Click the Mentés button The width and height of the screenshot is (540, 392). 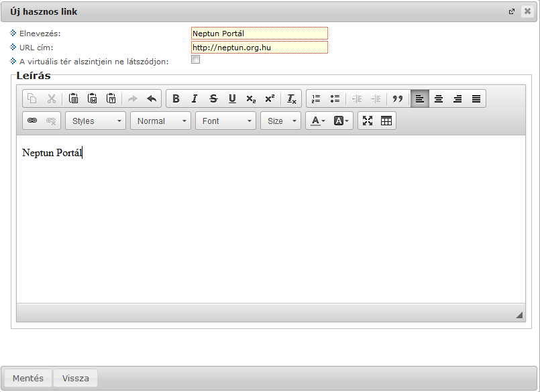[28, 378]
